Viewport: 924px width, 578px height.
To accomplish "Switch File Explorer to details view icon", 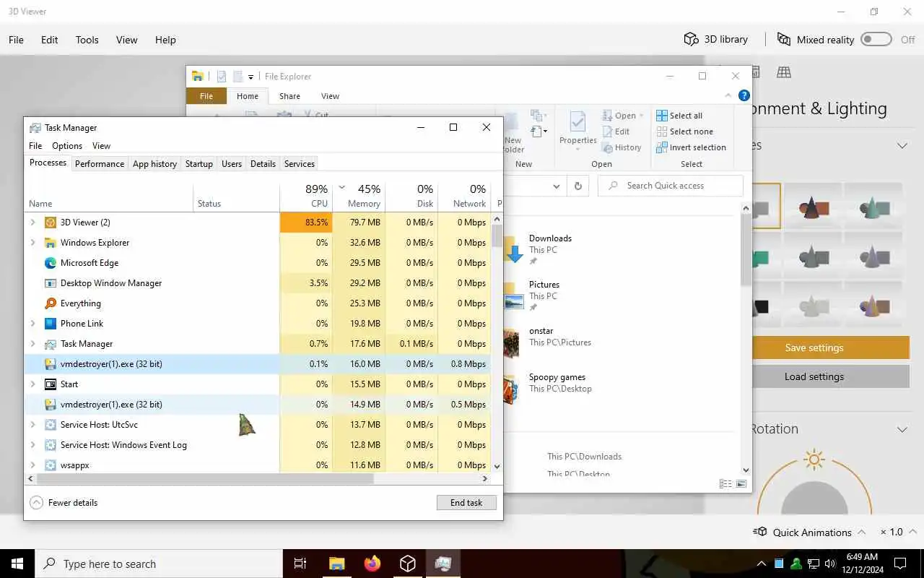I will click(725, 484).
